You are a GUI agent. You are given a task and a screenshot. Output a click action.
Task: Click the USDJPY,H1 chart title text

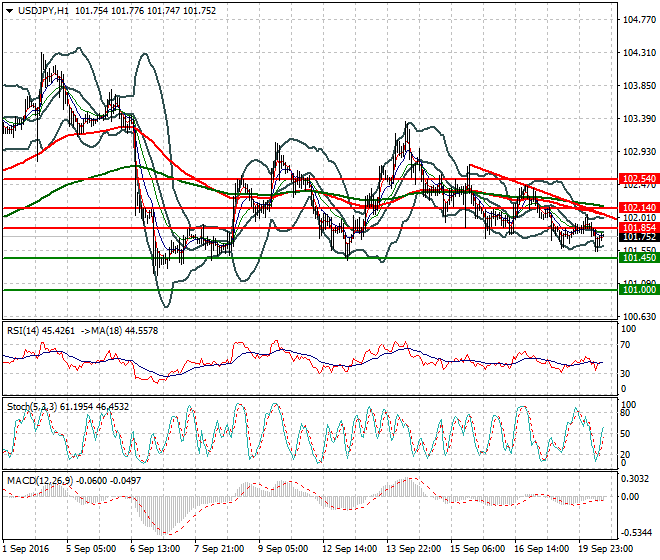[x=43, y=9]
